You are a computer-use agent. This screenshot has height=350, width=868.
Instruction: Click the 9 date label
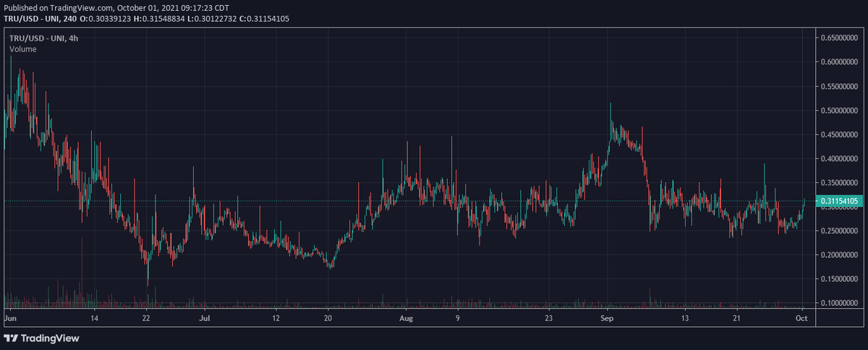pos(458,317)
